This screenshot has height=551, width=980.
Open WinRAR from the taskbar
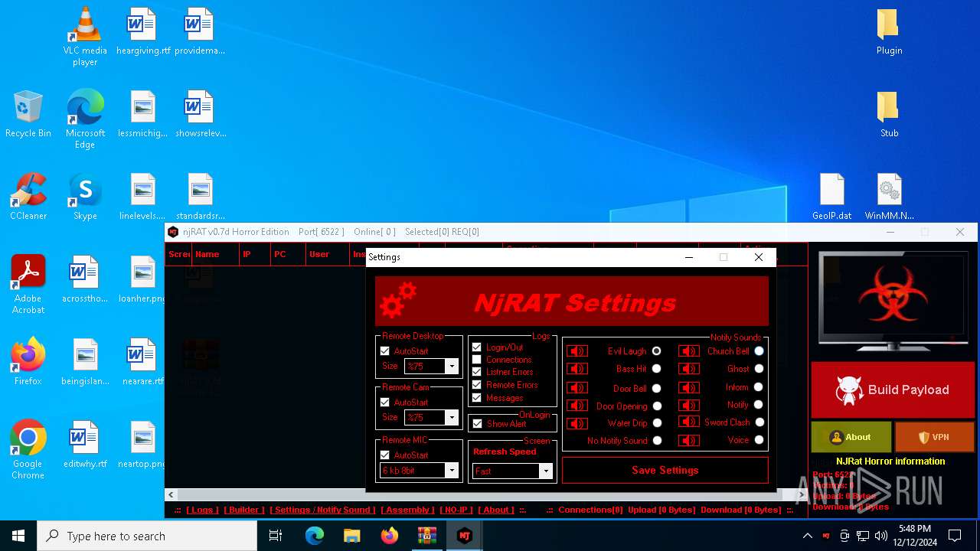click(426, 536)
